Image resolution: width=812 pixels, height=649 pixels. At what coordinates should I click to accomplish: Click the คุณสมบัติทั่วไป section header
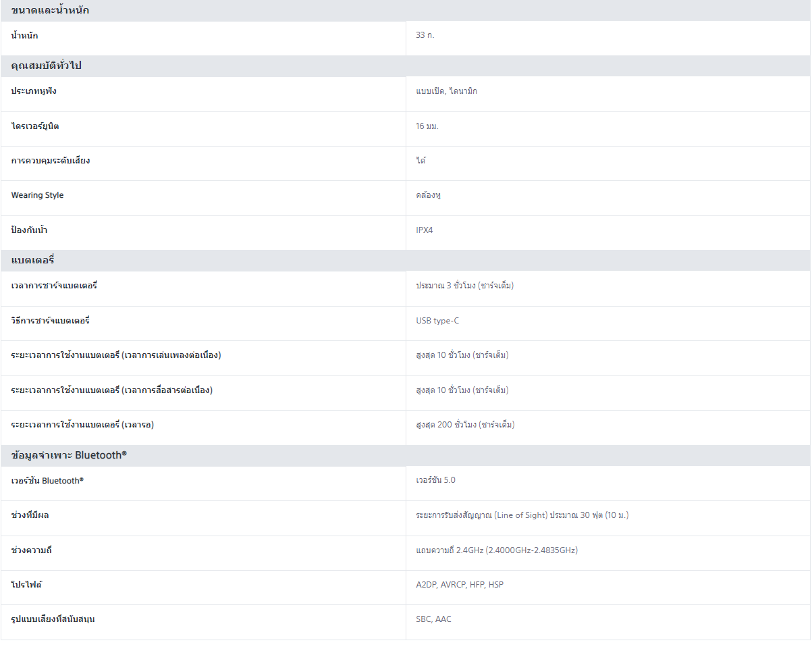(x=47, y=66)
